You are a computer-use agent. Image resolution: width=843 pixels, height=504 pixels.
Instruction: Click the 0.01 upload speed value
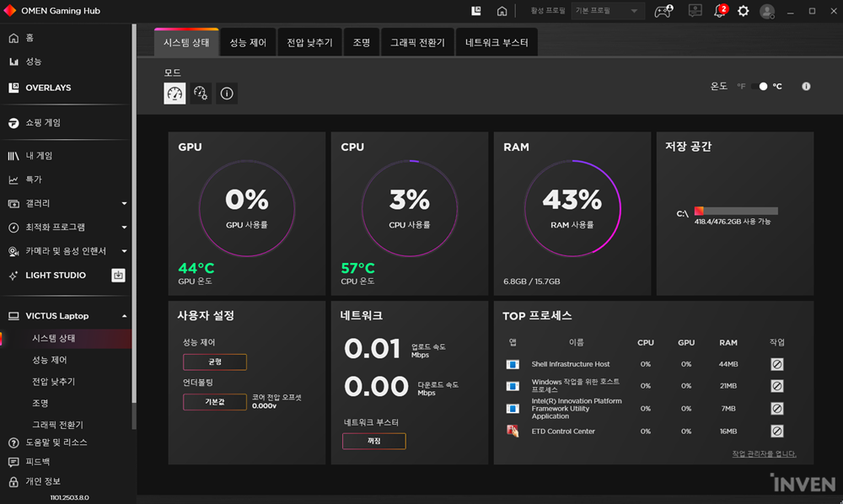click(x=372, y=349)
